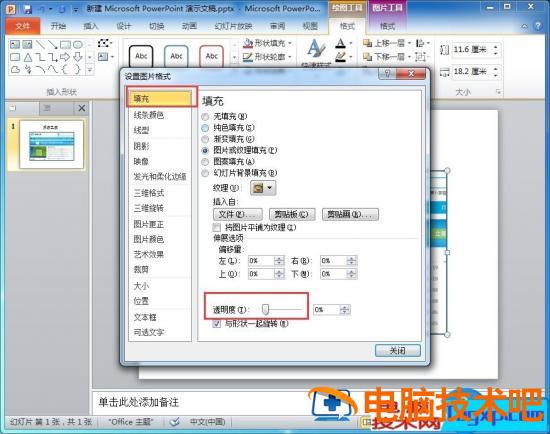Open 形状填充 shape fill
This screenshot has width=550, height=434.
(x=267, y=43)
